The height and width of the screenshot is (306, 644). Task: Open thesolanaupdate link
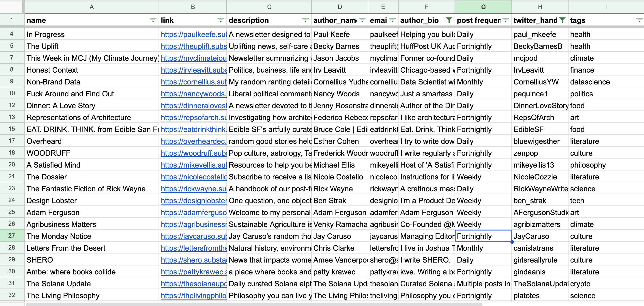click(x=193, y=284)
